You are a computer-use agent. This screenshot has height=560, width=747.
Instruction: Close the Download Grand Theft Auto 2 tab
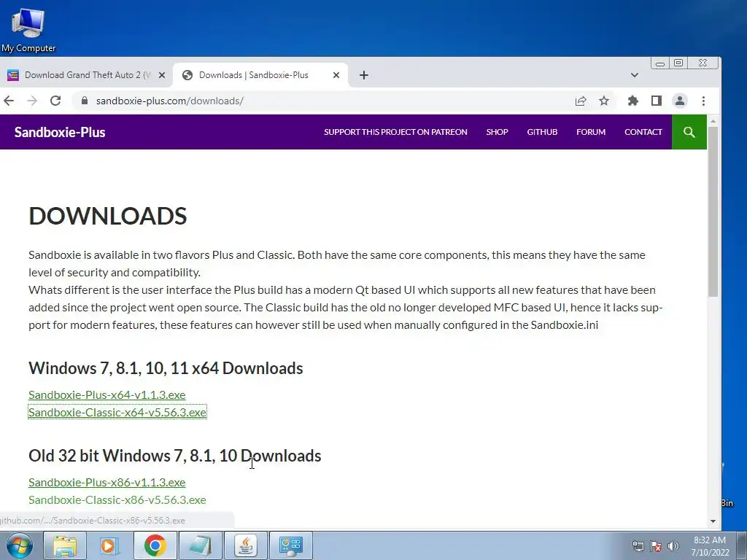pos(161,75)
